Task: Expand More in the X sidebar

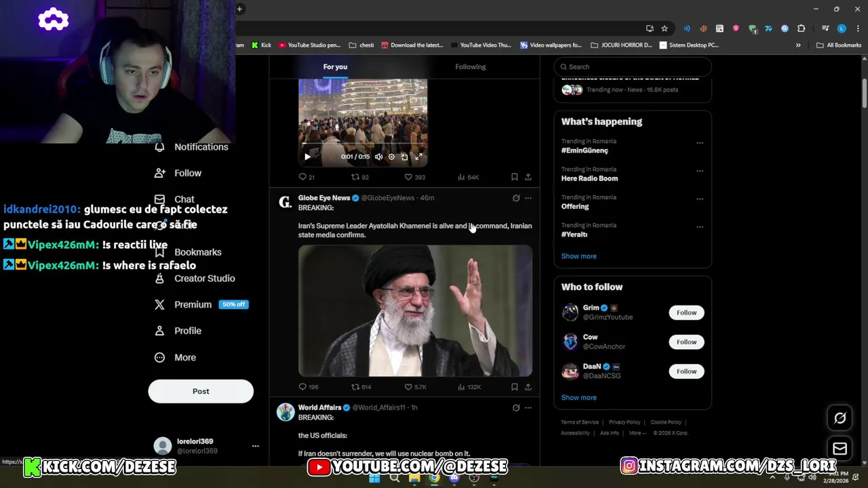Action: (x=175, y=357)
